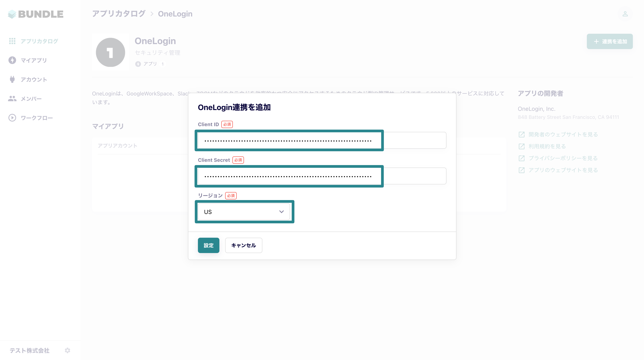Viewport: 644px width, 360px height.
Task: Click external-link icon beside 開発者のウェブサイトを見る
Action: 521,134
